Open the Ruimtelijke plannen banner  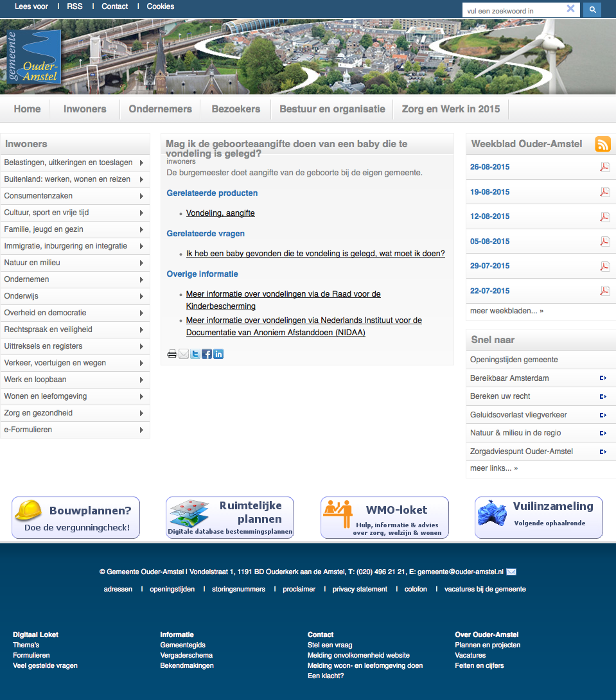(230, 518)
